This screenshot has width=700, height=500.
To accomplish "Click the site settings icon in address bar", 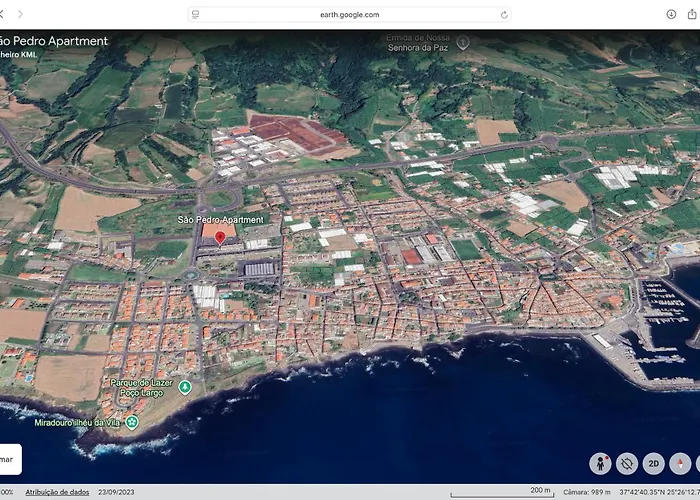I will [x=196, y=14].
